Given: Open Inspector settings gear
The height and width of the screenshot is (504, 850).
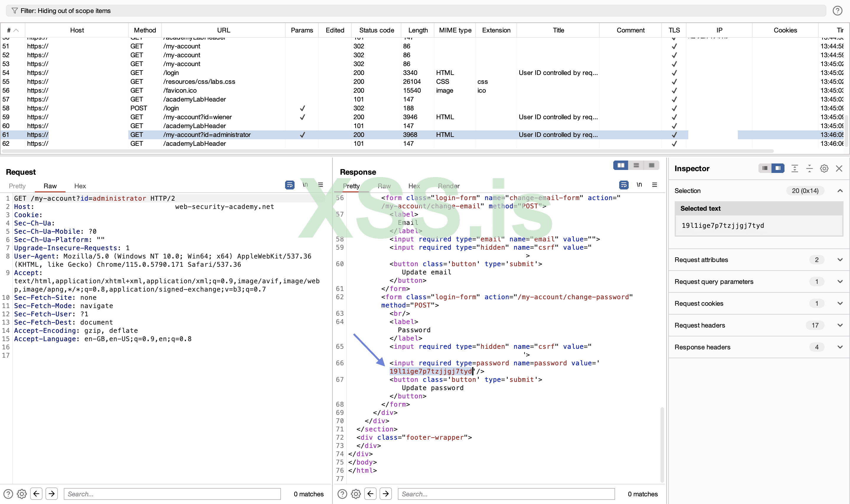Looking at the screenshot, I should [824, 169].
